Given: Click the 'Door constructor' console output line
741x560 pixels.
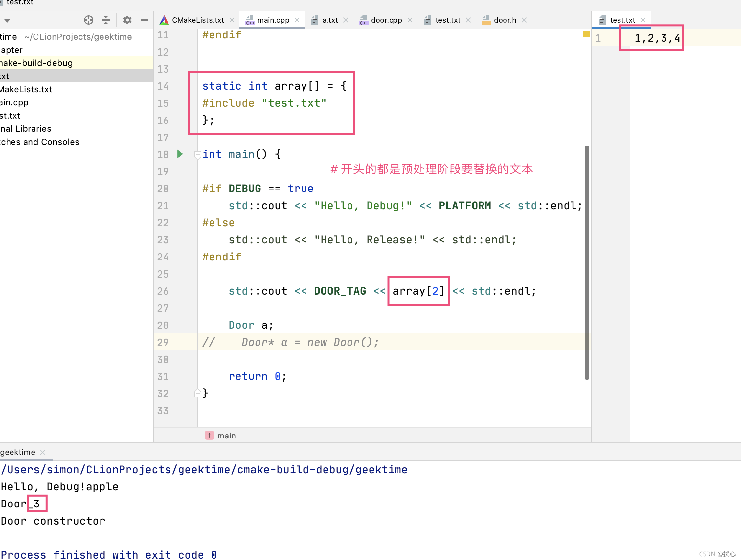Looking at the screenshot, I should click(53, 521).
